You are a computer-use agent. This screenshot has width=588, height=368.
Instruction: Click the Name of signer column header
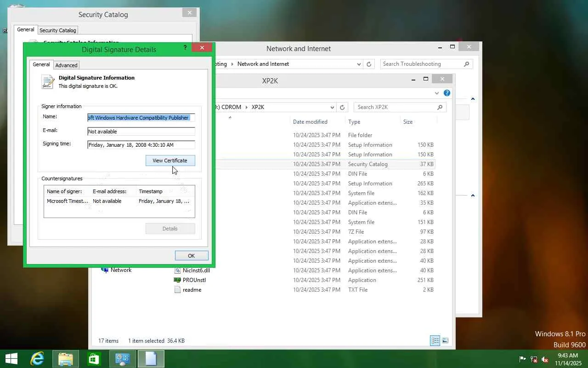(x=64, y=191)
